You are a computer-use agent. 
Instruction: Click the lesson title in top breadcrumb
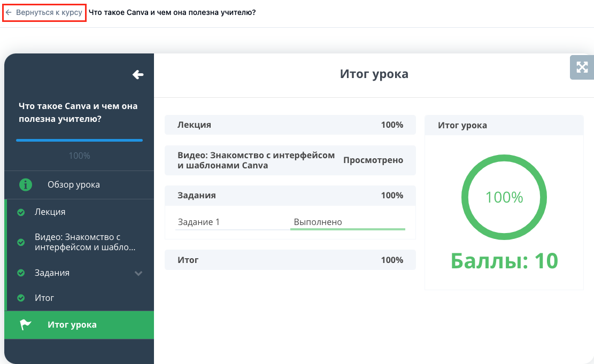pyautogui.click(x=172, y=12)
